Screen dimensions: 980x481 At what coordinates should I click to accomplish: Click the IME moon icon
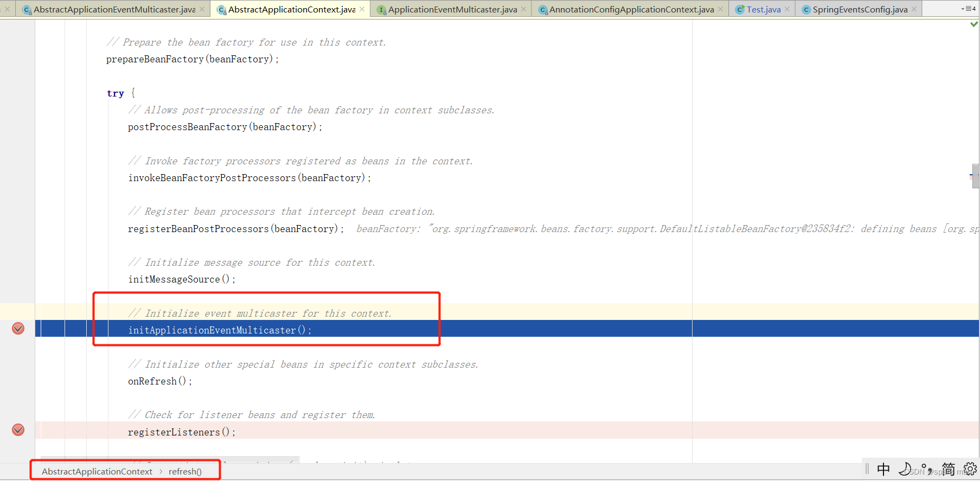tap(905, 469)
